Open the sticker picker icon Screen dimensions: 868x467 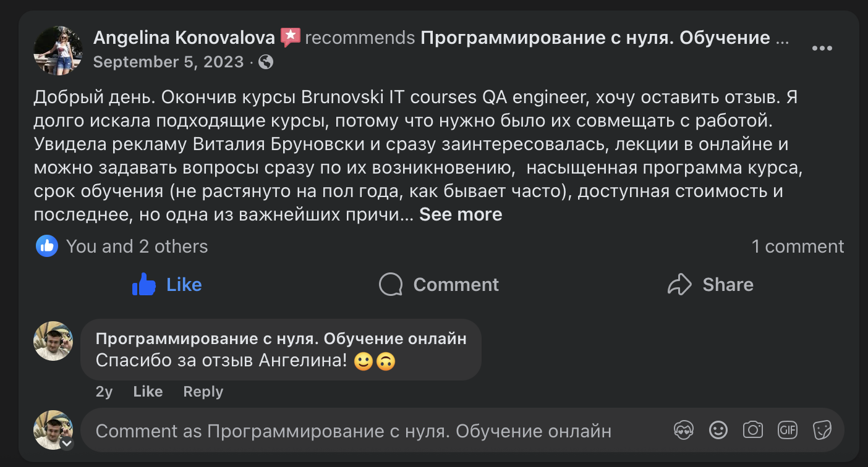click(822, 429)
